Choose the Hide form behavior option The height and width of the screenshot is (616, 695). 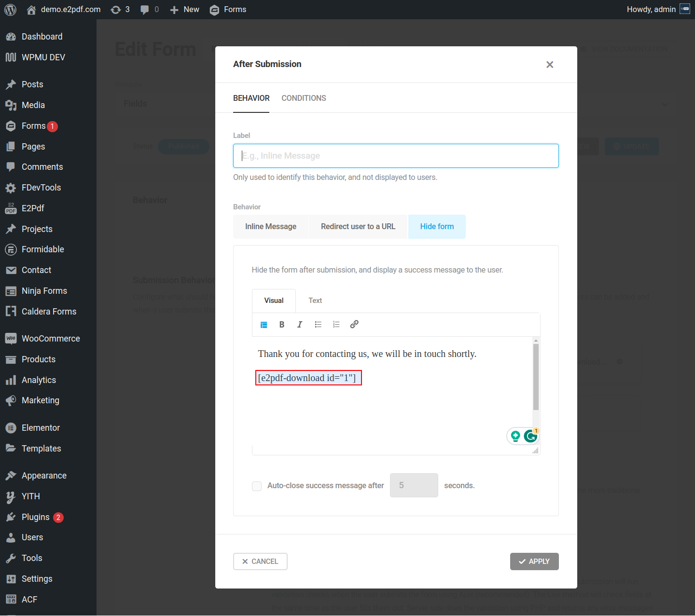[x=437, y=227]
